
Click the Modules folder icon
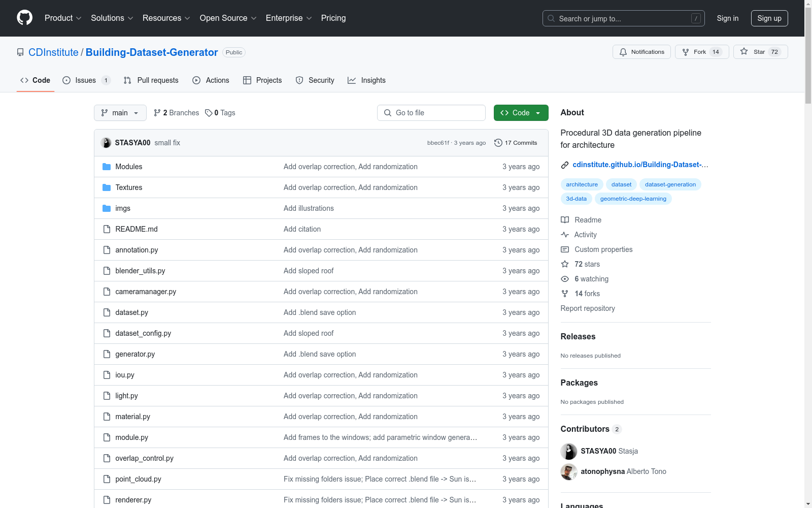107,167
